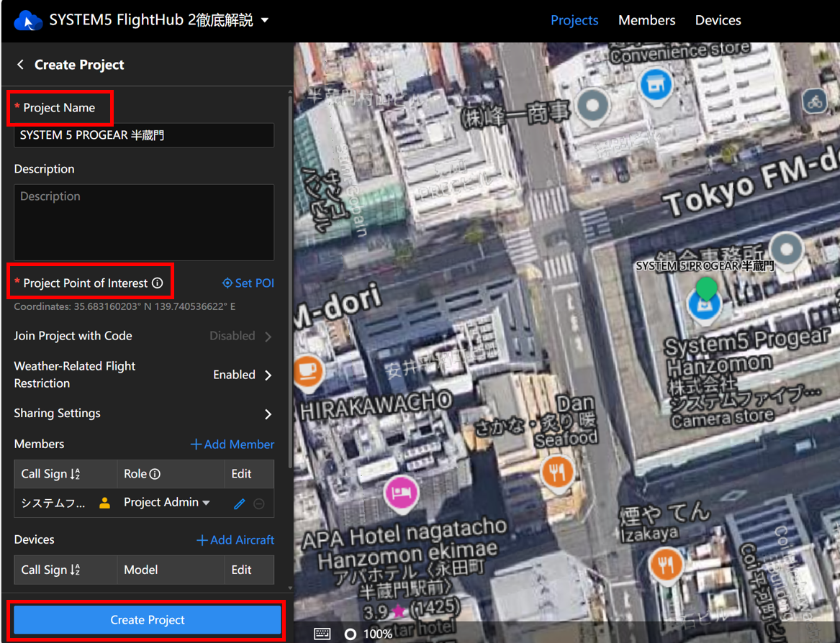840x643 pixels.
Task: Click the yellow member user icon
Action: [x=105, y=503]
